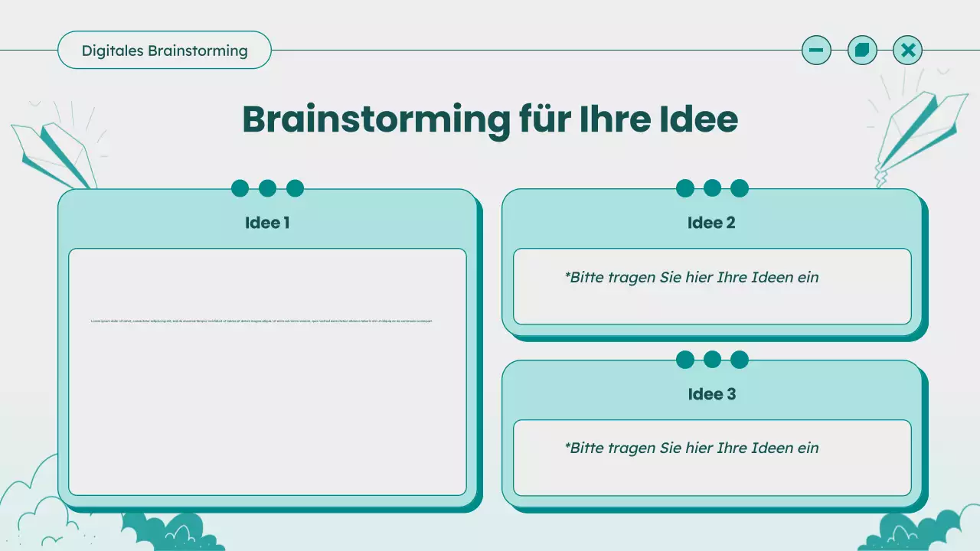
Task: Expand the Idee 2 card header
Action: 711,223
